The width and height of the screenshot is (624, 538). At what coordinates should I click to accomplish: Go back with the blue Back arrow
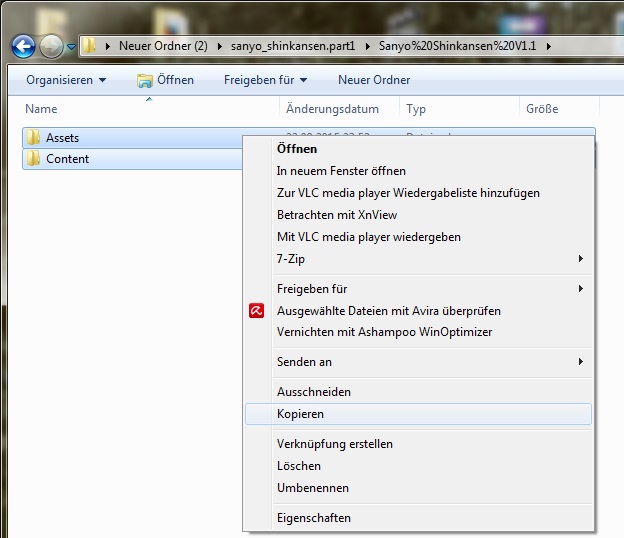(x=23, y=47)
